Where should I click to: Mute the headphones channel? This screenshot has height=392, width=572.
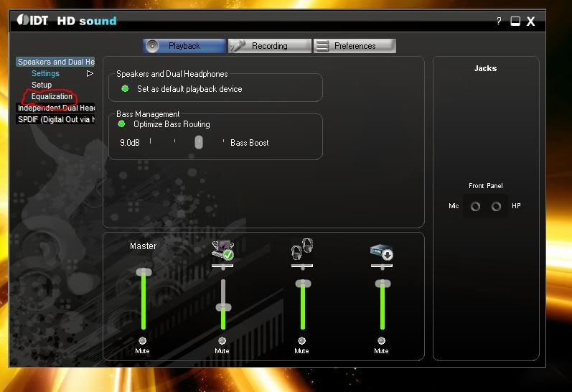click(301, 340)
